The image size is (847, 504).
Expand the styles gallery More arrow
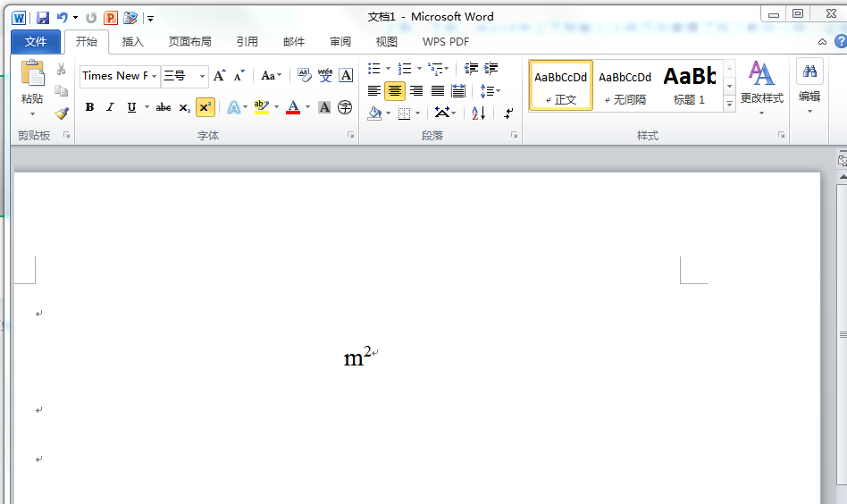coord(729,104)
